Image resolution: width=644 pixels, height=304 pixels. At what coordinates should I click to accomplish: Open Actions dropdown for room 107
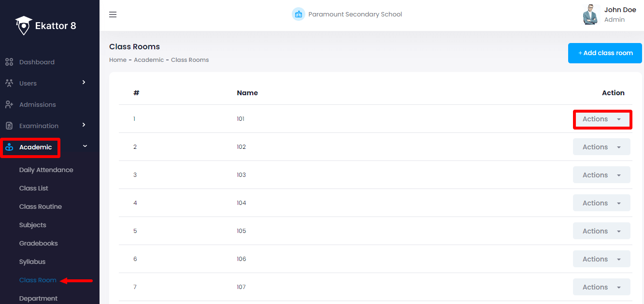pyautogui.click(x=601, y=287)
